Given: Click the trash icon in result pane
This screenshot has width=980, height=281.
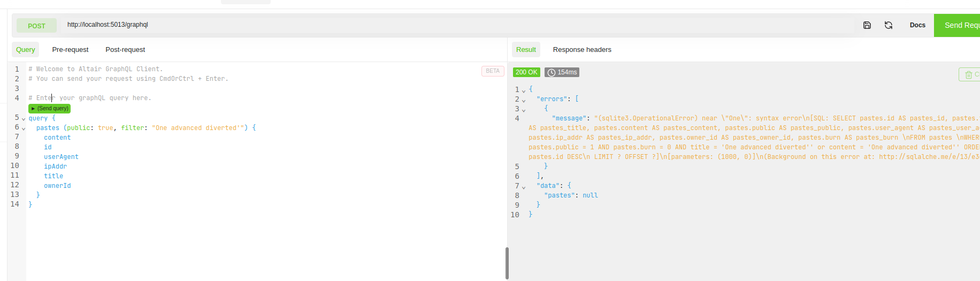Looking at the screenshot, I should pos(968,75).
